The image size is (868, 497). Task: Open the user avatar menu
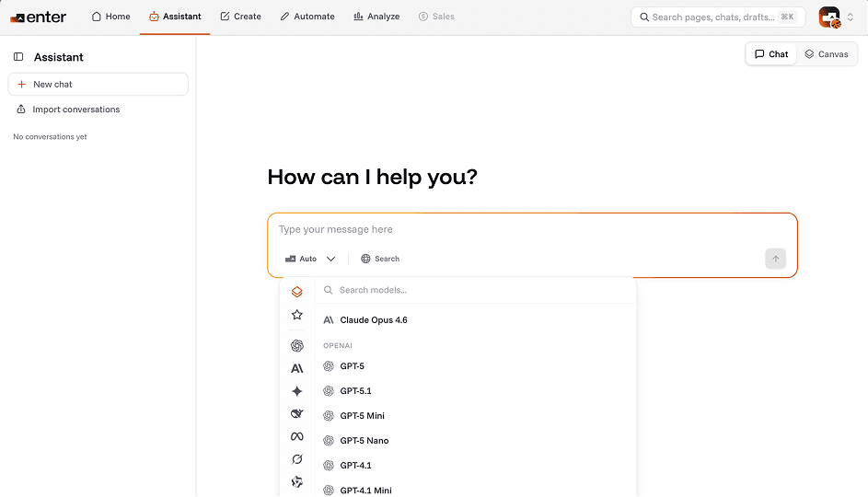(829, 17)
